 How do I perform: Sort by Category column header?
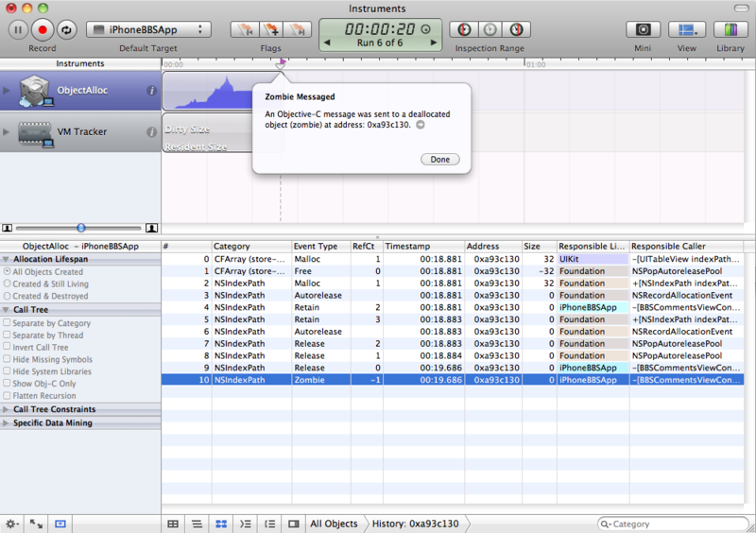(x=251, y=246)
